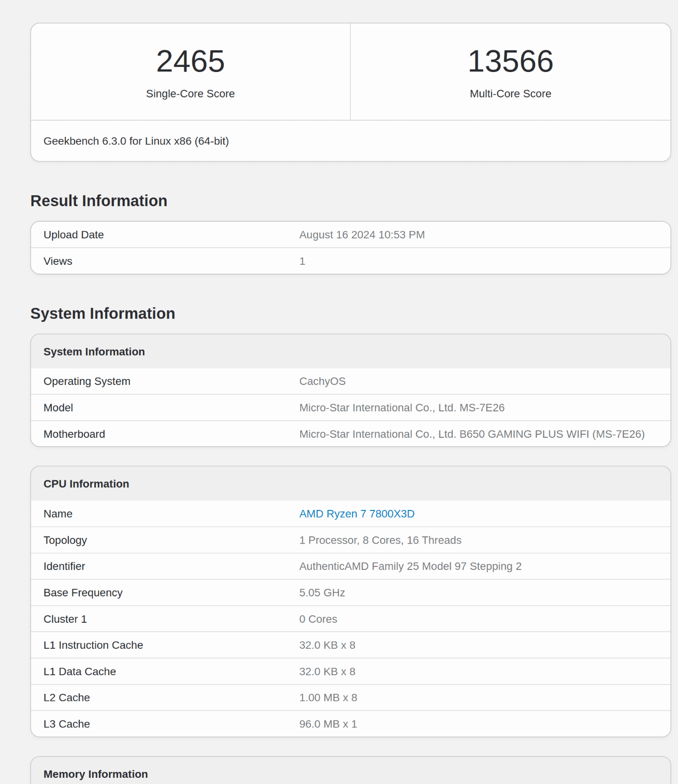
Task: Select the AuthenticAMD identifier text
Action: pos(410,566)
